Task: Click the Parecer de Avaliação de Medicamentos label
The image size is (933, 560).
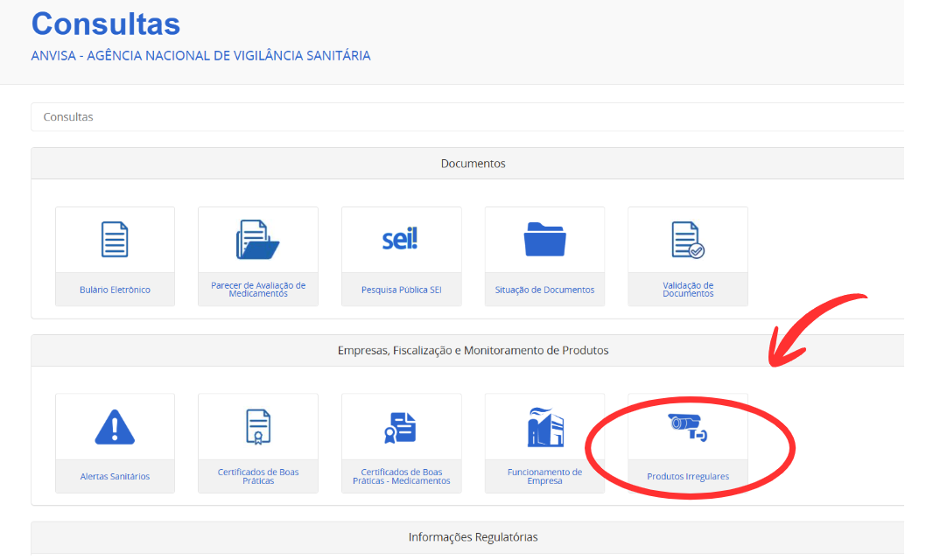Action: coord(258,290)
